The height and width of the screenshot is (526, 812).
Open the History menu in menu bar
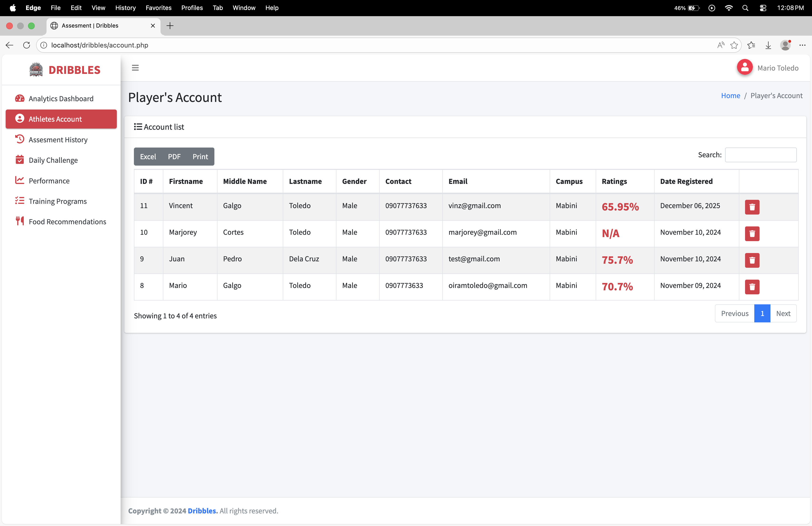125,8
